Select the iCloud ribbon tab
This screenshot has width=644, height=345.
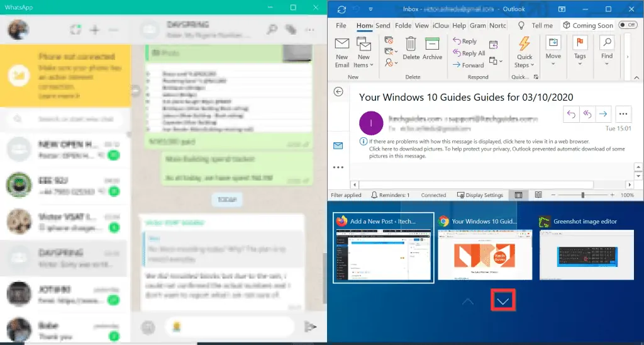(x=441, y=25)
